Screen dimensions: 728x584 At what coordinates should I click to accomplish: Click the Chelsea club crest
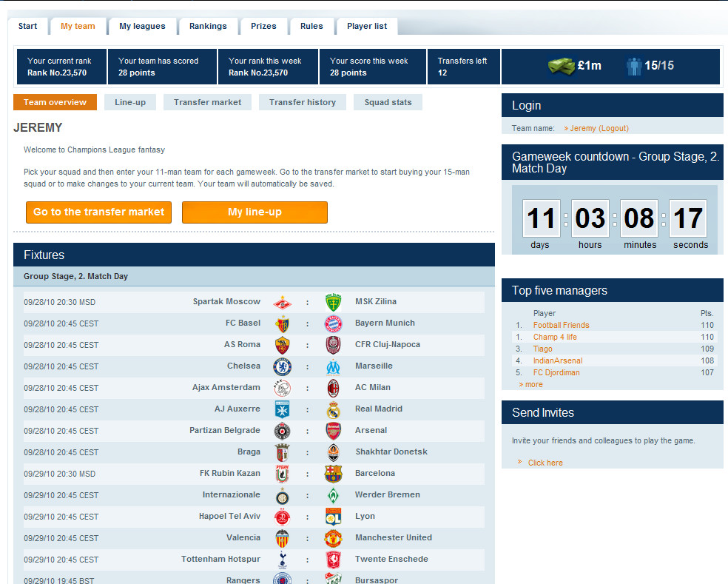(x=283, y=366)
